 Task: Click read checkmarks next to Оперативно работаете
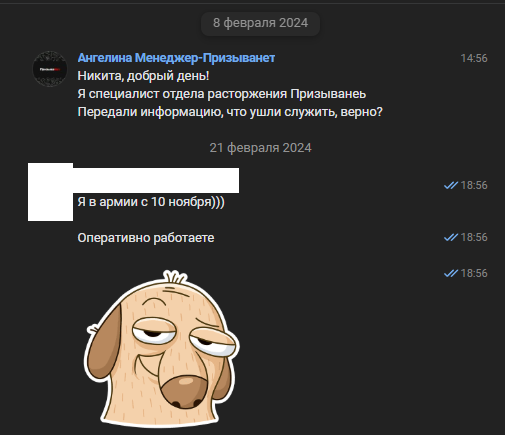click(x=451, y=237)
